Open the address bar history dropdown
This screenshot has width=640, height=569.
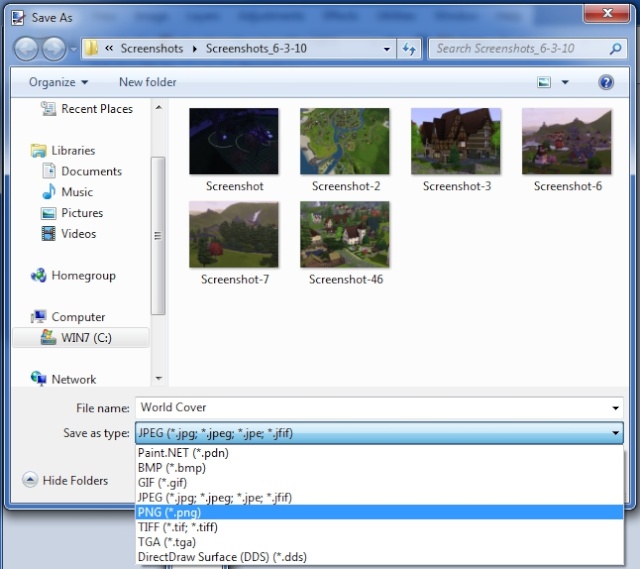click(387, 49)
